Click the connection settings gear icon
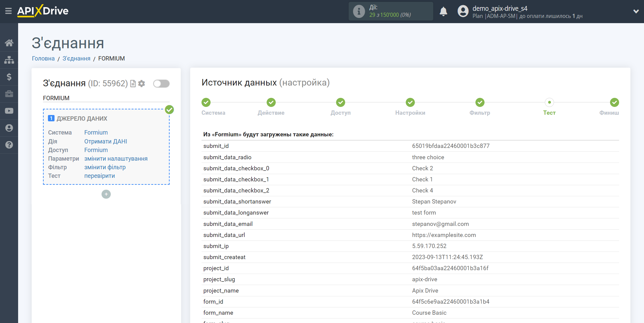The height and width of the screenshot is (323, 644). [x=142, y=84]
